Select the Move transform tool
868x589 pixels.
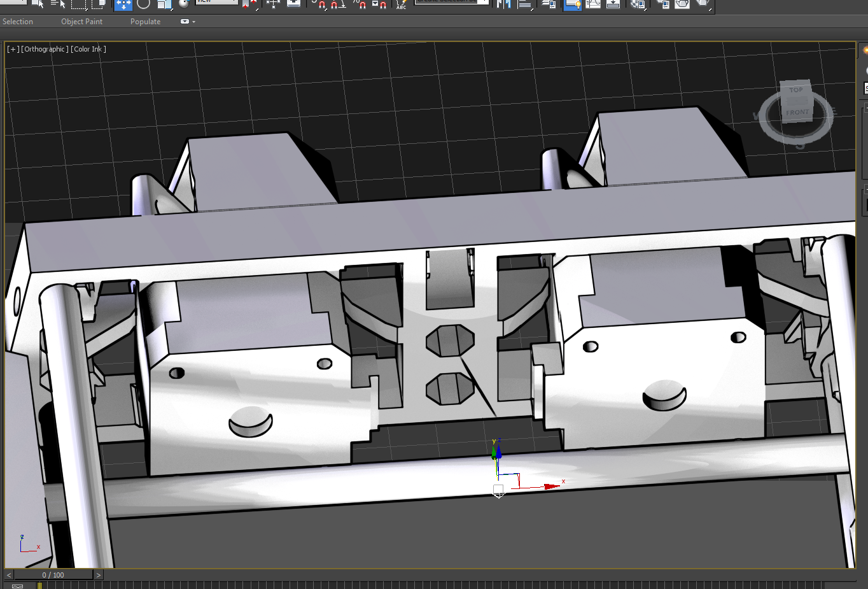pos(123,4)
